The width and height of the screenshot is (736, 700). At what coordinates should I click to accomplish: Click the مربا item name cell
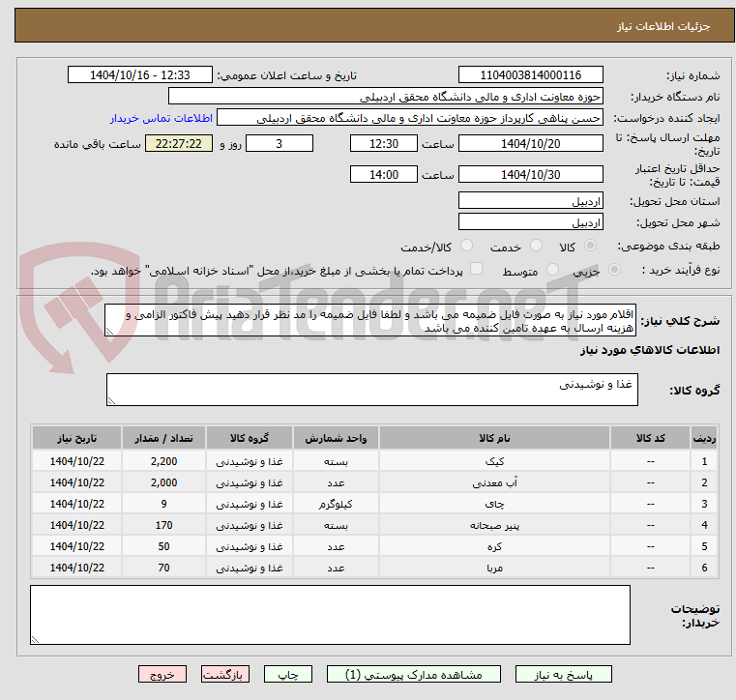(x=494, y=568)
